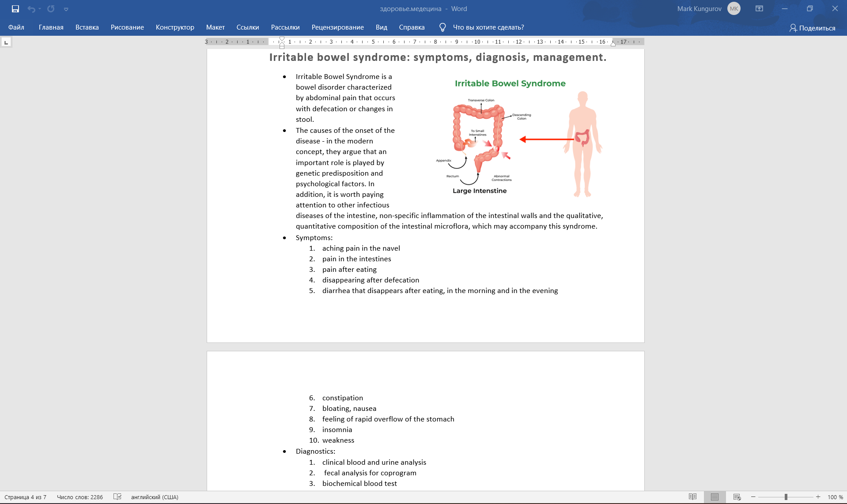Click the lightbulb Tell Me icon
Image resolution: width=847 pixels, height=504 pixels.
coord(442,27)
